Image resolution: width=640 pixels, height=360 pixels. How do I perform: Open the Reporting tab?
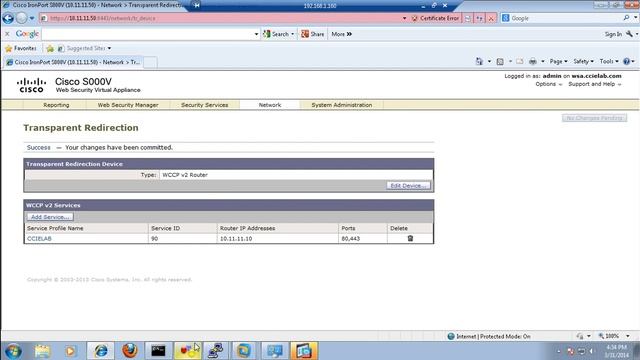(56, 105)
